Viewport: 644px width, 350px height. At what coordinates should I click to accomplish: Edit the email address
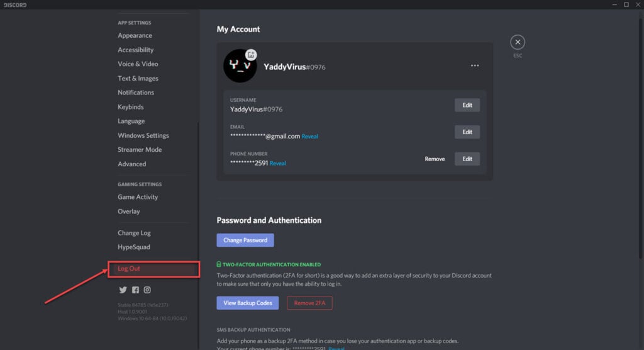[x=467, y=132]
